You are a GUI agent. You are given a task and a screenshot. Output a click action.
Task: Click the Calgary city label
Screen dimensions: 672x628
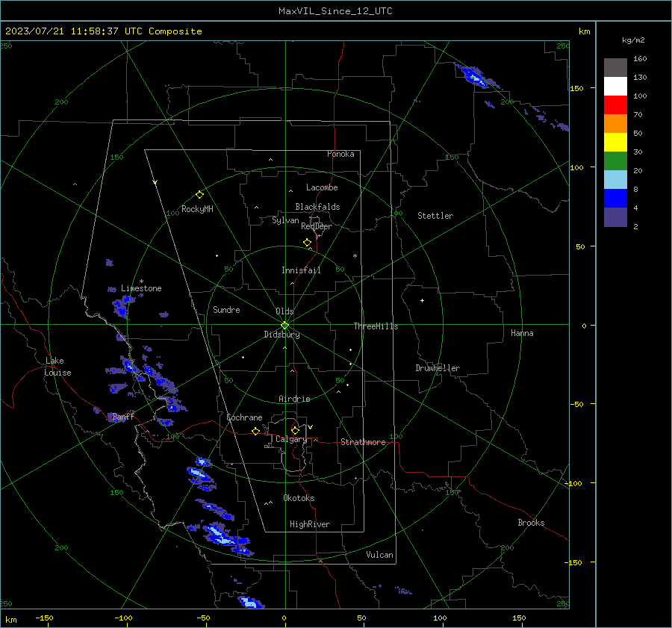point(291,439)
